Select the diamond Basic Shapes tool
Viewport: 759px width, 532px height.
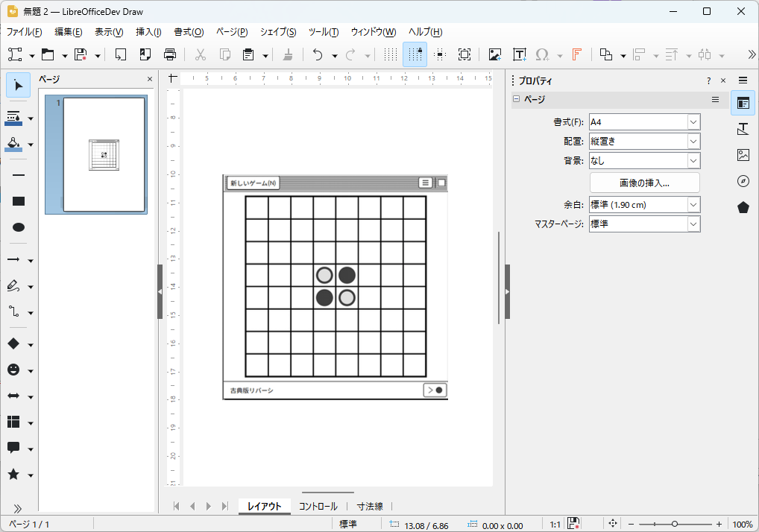click(13, 344)
